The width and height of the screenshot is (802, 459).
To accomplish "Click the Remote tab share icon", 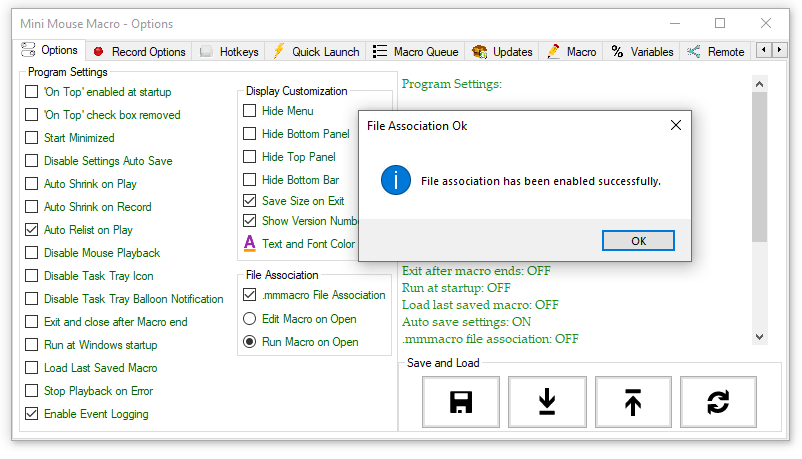I will coord(694,51).
